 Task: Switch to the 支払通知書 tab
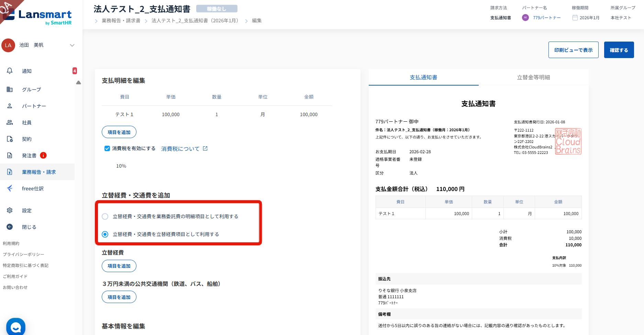423,77
